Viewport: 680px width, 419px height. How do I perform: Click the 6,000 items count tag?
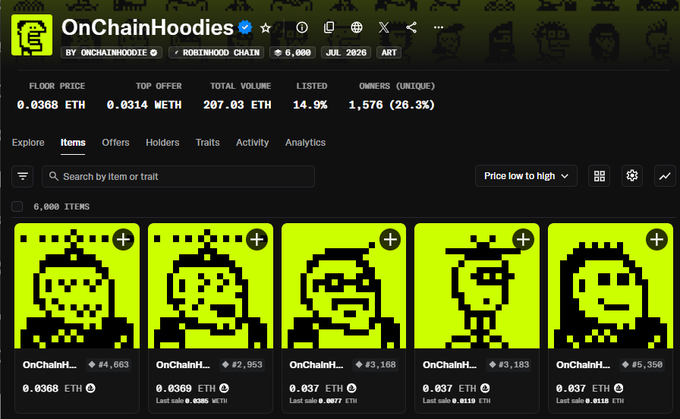pyautogui.click(x=293, y=52)
